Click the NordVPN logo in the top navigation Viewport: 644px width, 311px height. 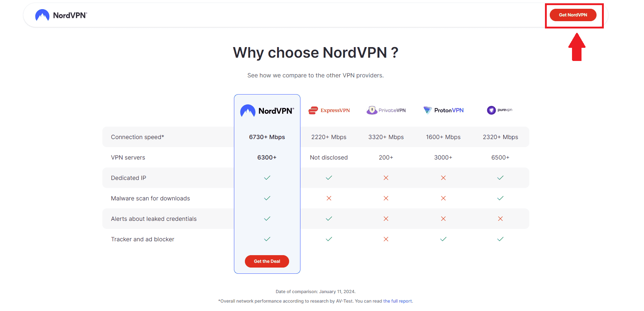click(60, 15)
